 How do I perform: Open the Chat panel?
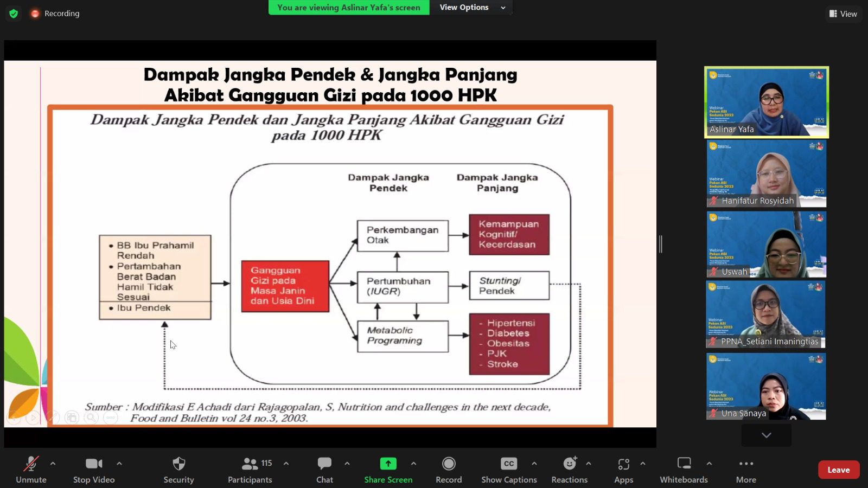[324, 470]
